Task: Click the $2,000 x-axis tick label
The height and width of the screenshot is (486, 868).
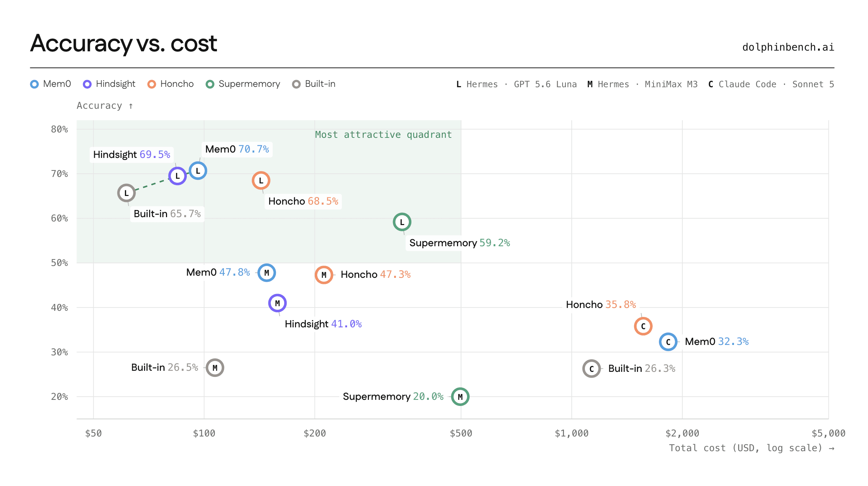Action: coord(682,434)
